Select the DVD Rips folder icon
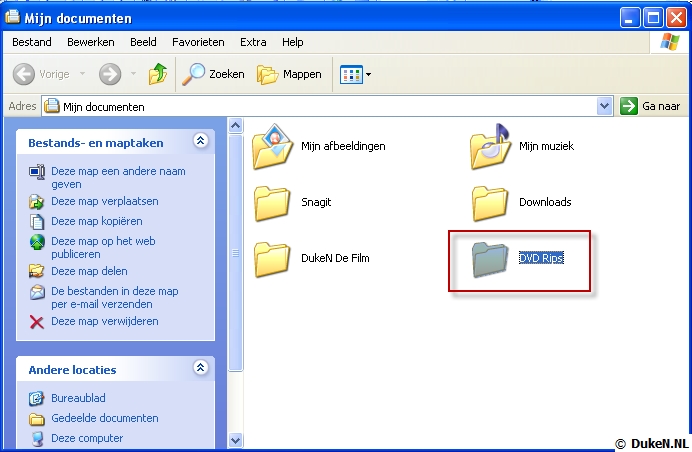The width and height of the screenshot is (692, 452). [489, 260]
